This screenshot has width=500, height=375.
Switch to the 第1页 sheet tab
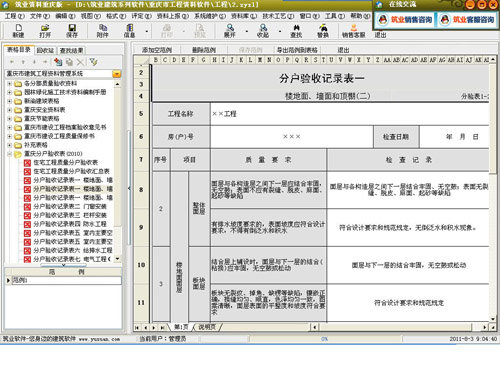(181, 327)
